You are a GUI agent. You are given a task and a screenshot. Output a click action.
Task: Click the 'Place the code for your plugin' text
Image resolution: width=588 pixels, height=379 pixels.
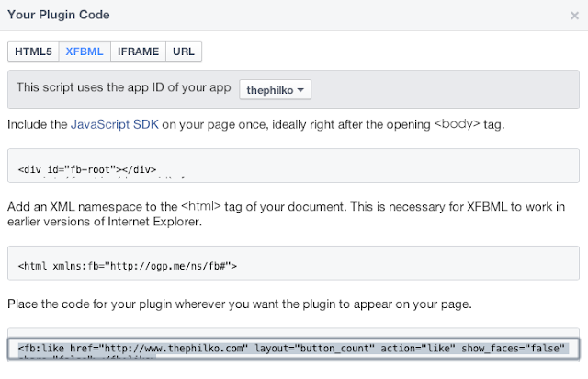pos(240,304)
